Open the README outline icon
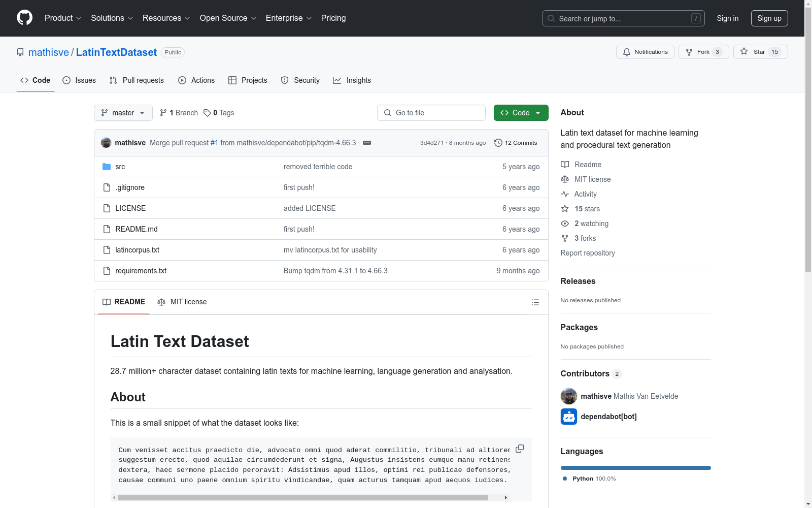Screen dimensions: 812x508 [535, 302]
